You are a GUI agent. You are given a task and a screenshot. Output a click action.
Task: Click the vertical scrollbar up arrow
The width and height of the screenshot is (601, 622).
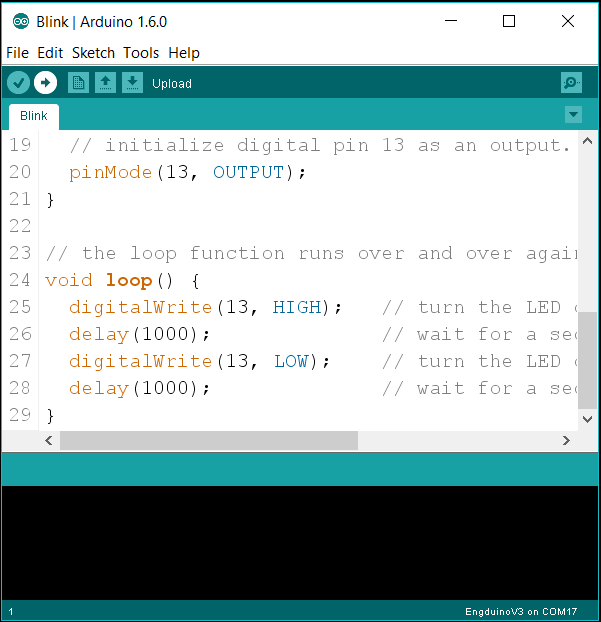[588, 141]
